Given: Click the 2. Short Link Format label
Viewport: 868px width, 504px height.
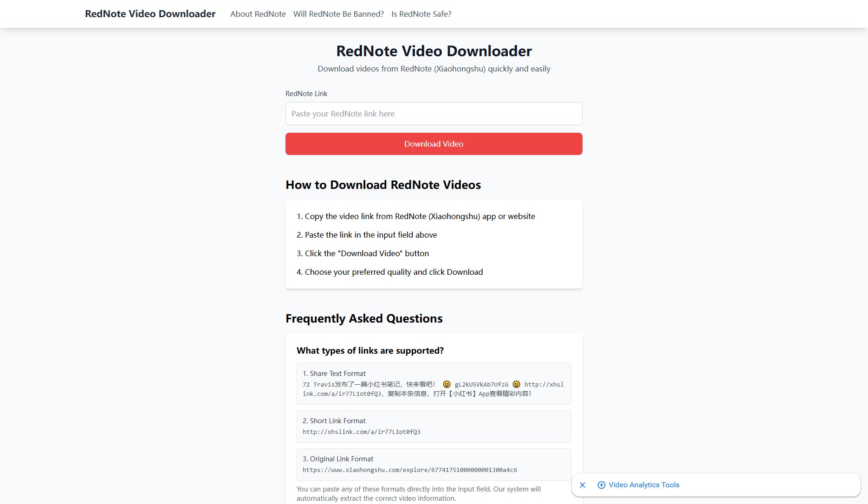Looking at the screenshot, I should click(x=334, y=421).
